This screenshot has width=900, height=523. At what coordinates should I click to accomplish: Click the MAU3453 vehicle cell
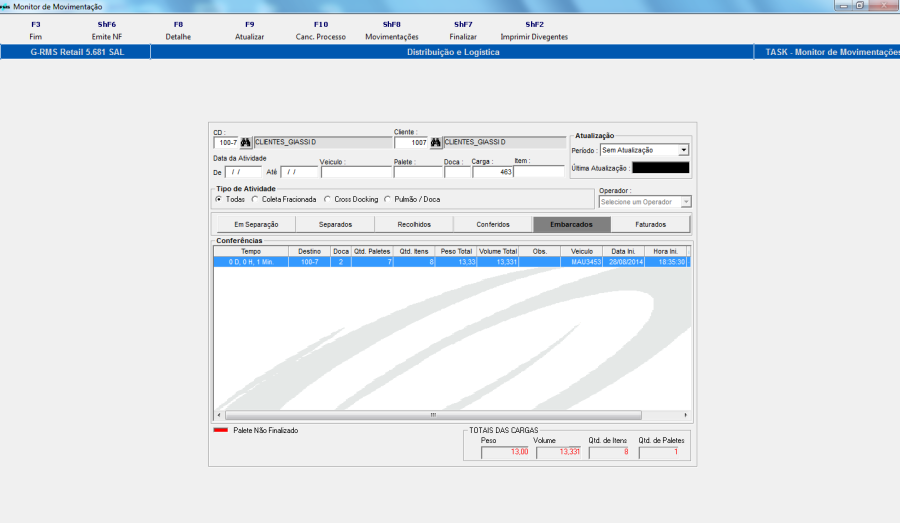pos(581,262)
